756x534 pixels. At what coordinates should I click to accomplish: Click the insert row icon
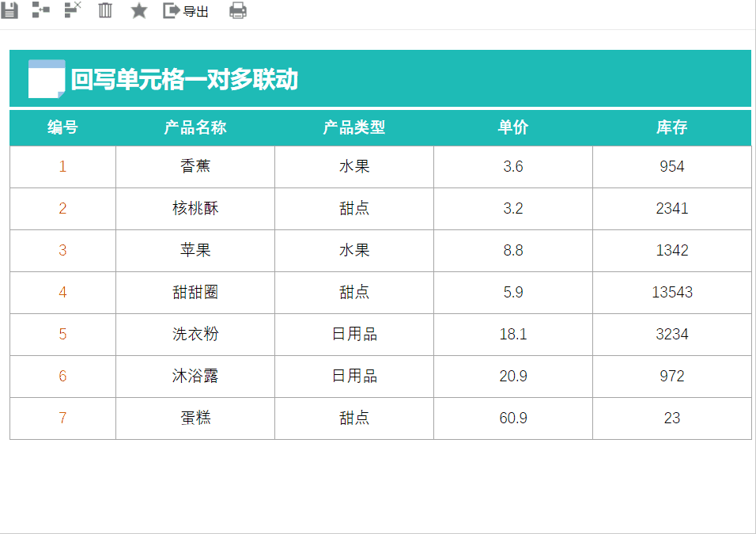coord(41,9)
